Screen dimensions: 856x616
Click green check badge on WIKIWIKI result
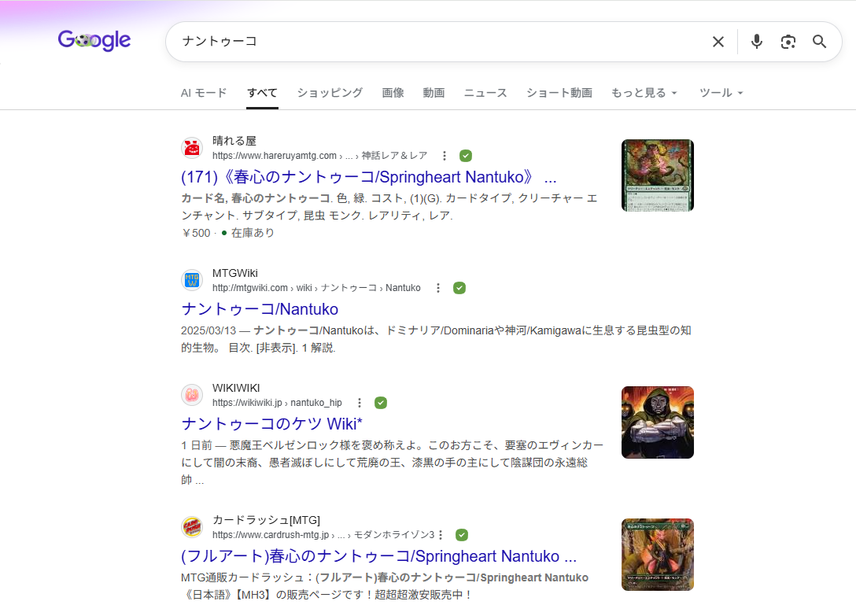(381, 403)
